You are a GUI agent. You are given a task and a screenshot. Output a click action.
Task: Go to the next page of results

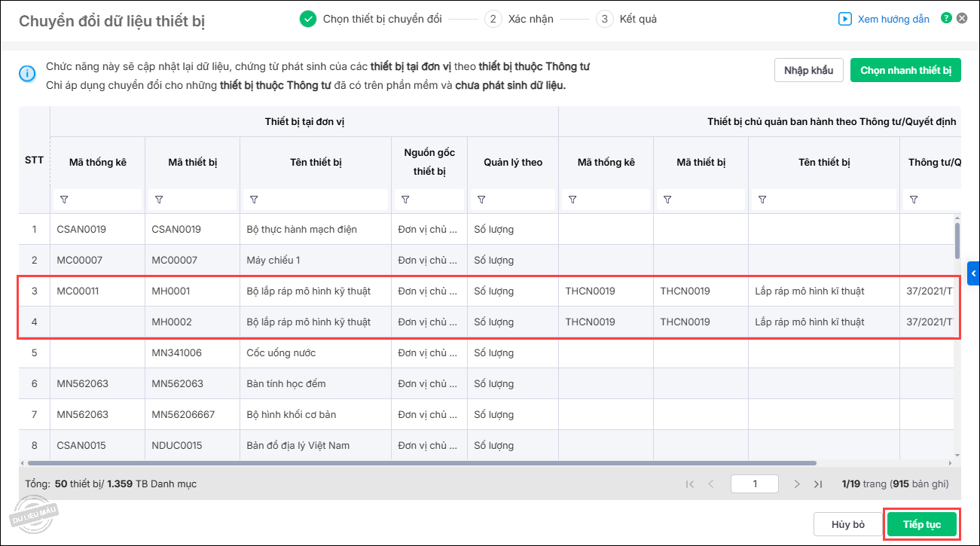tap(797, 484)
